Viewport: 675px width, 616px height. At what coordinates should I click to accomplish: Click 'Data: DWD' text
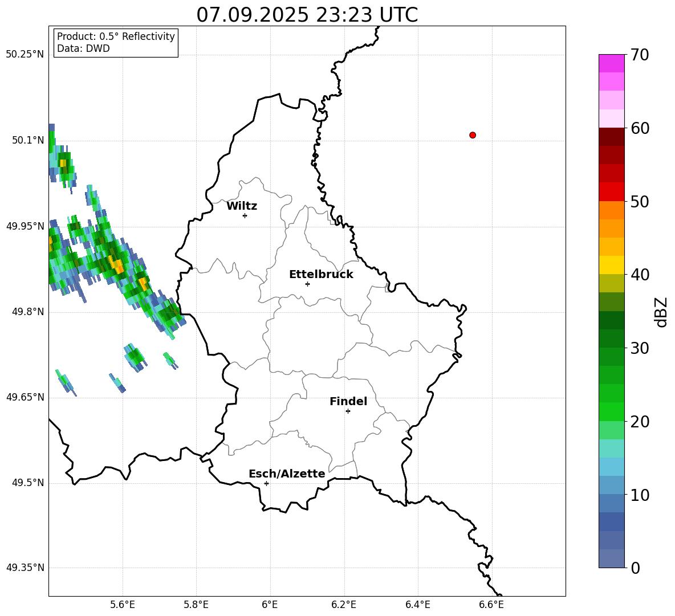click(83, 48)
